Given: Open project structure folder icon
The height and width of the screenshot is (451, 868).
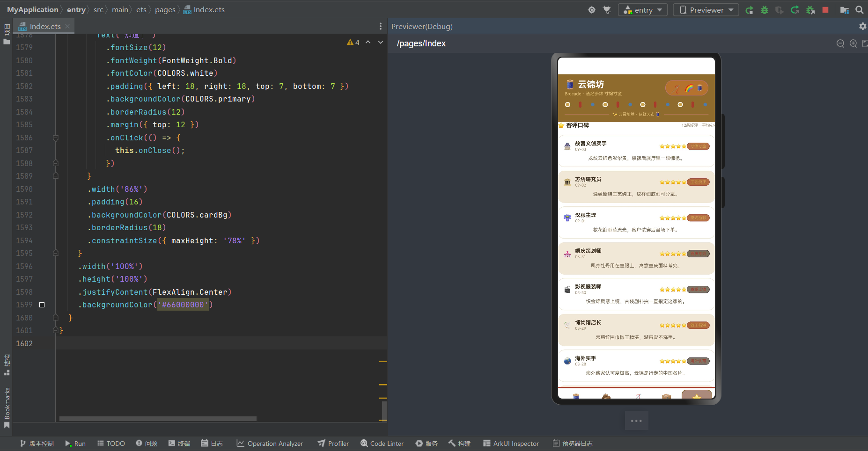Looking at the screenshot, I should tap(845, 10).
